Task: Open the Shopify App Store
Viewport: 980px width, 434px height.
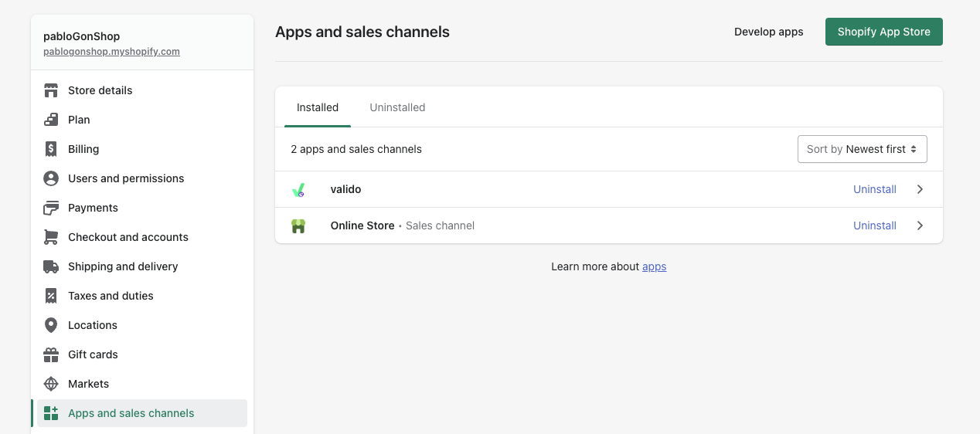Action: (x=883, y=32)
